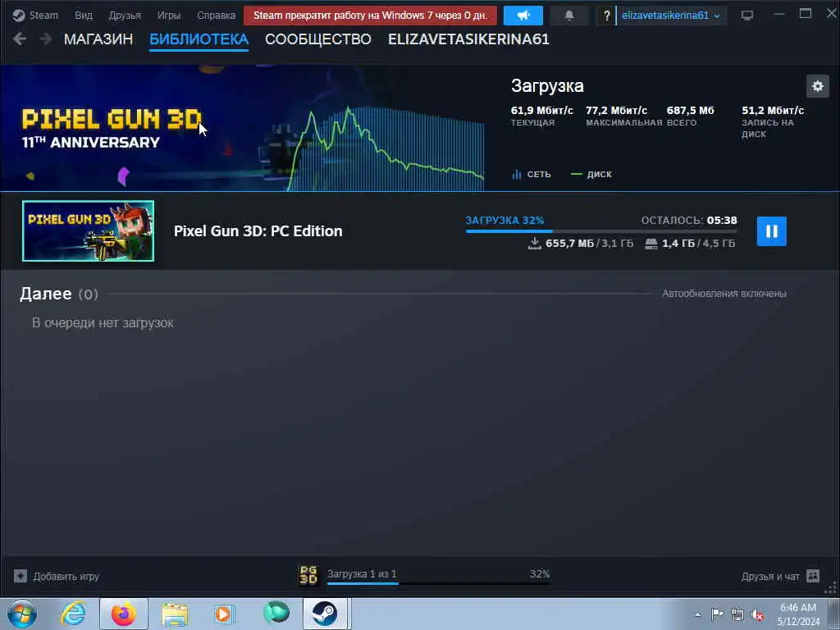The width and height of the screenshot is (840, 630).
Task: Launch Internet Explorer from the taskbar
Action: pyautogui.click(x=73, y=614)
